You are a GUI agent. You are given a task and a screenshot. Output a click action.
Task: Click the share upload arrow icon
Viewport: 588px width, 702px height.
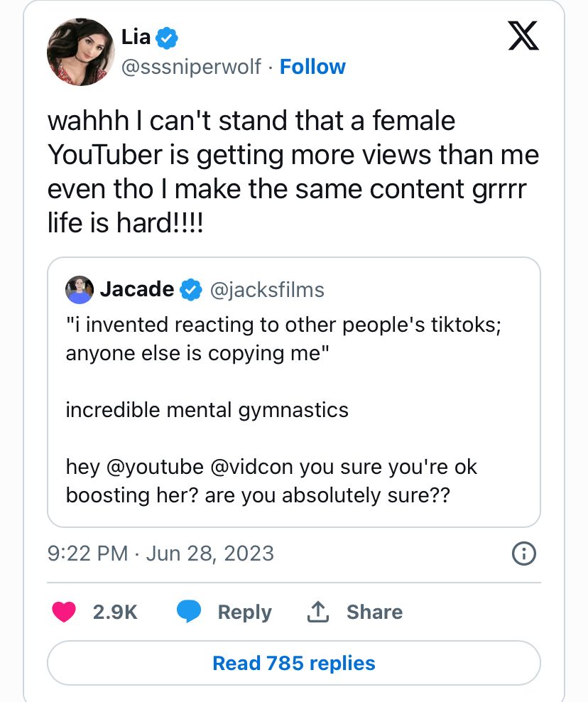click(319, 611)
